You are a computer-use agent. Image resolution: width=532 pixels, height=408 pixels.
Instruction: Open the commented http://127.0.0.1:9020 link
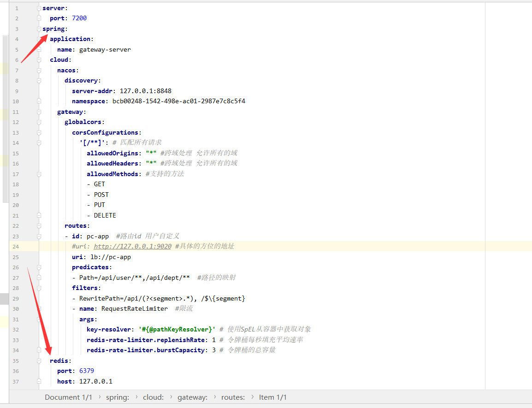coord(132,246)
